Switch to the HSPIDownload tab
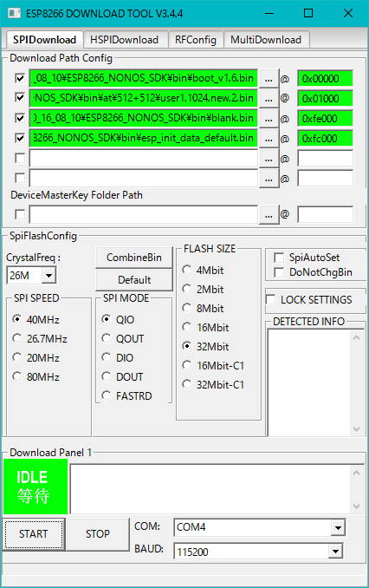The height and width of the screenshot is (588, 369). click(x=125, y=40)
